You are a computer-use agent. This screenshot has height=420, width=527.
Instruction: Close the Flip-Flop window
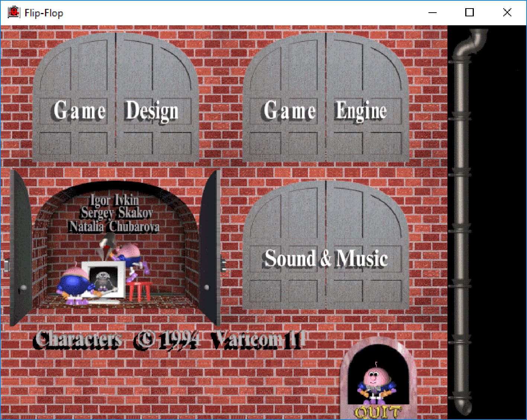(x=507, y=13)
